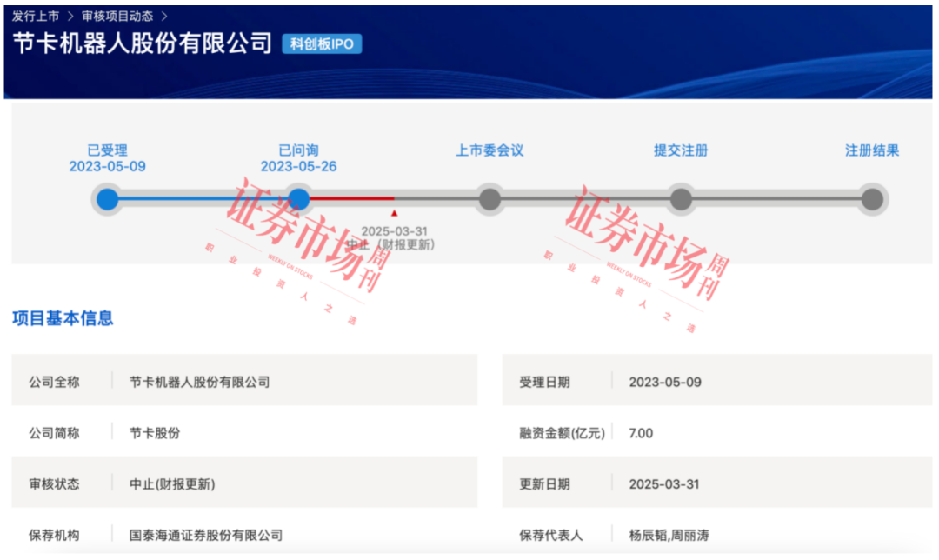Click the 注册结果 stage label

872,150
